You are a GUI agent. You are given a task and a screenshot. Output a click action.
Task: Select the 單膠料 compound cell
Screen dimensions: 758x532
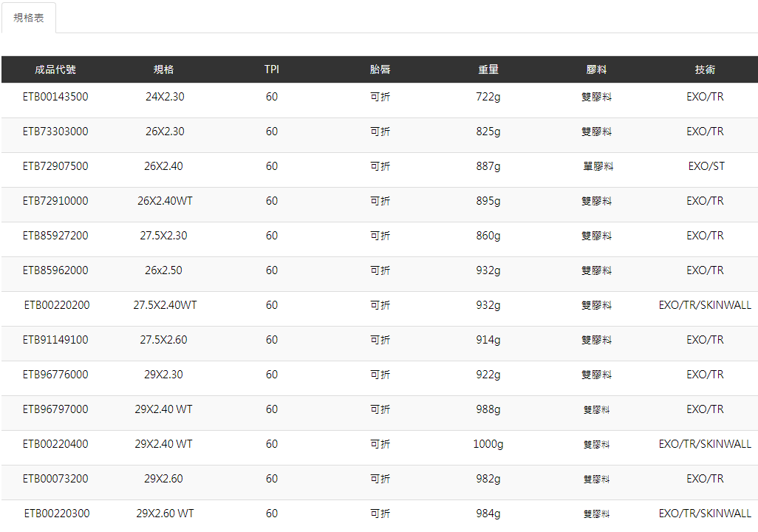click(598, 166)
